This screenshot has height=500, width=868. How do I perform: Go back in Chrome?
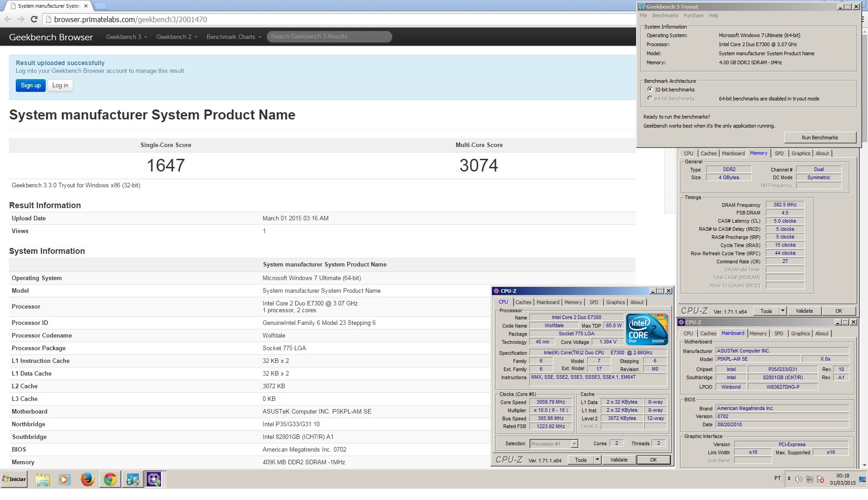pyautogui.click(x=8, y=19)
